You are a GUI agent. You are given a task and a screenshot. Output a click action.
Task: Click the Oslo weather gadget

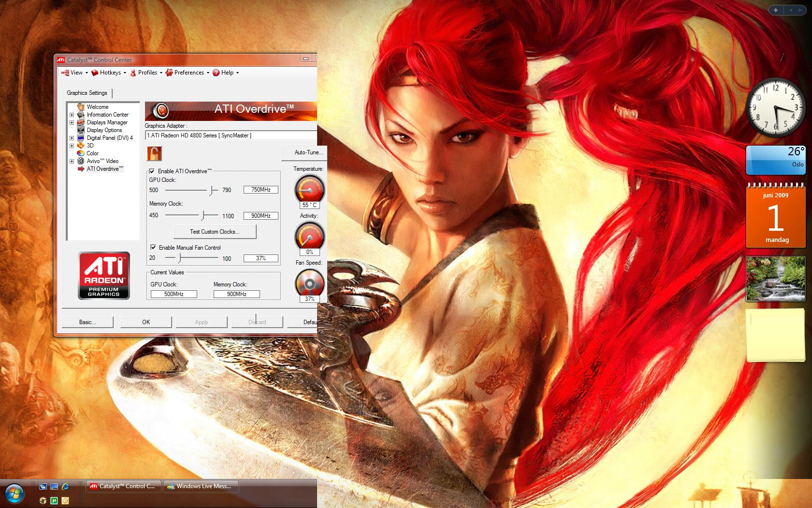(x=776, y=160)
